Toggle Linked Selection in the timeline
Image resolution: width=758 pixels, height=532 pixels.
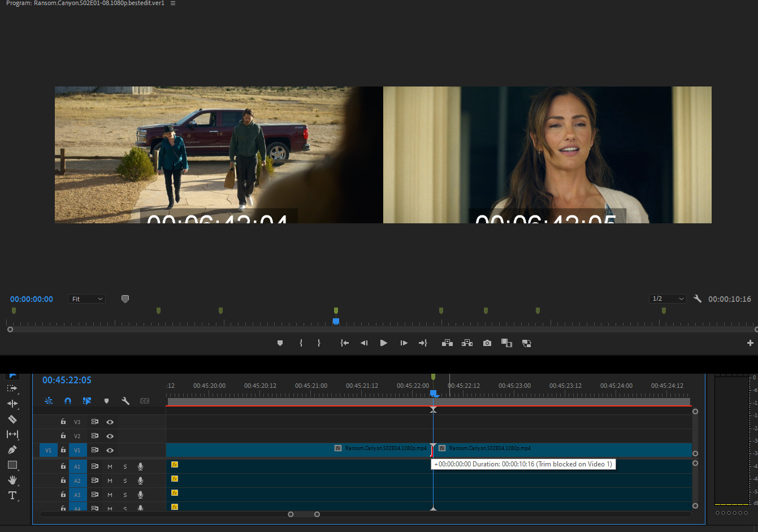tap(87, 401)
